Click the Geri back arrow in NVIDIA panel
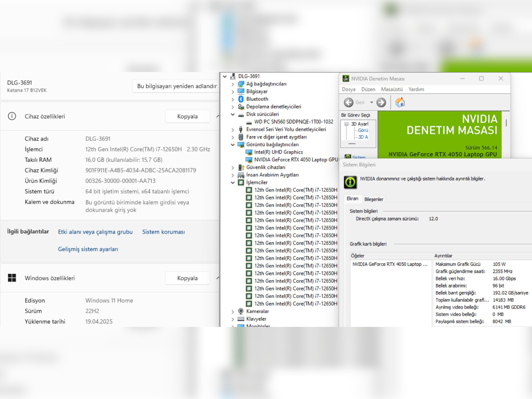The height and width of the screenshot is (399, 532). point(348,102)
